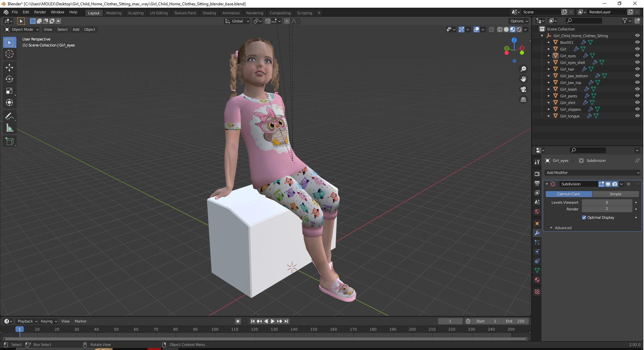Open the Add Modifier dropdown
Viewport: 644px width, 350px height.
tap(593, 173)
